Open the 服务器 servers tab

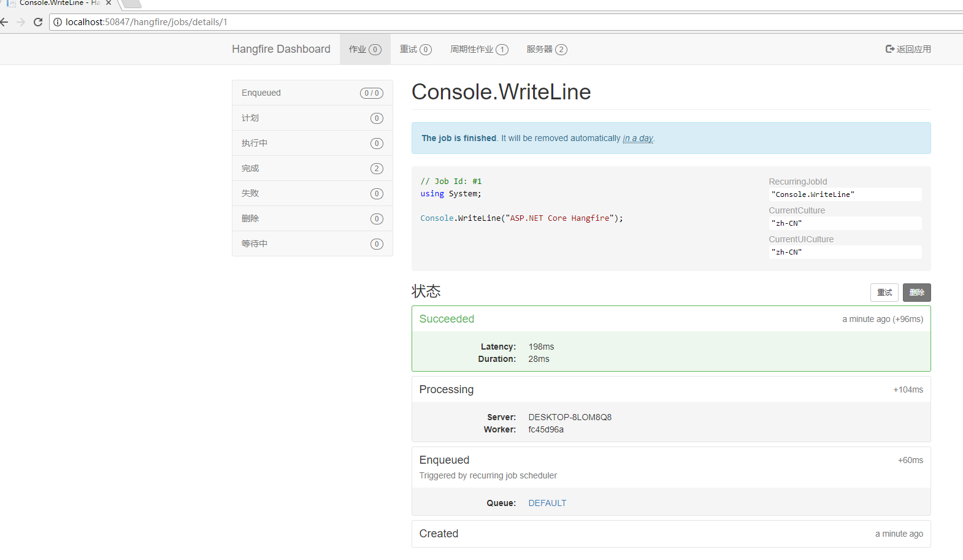(547, 49)
